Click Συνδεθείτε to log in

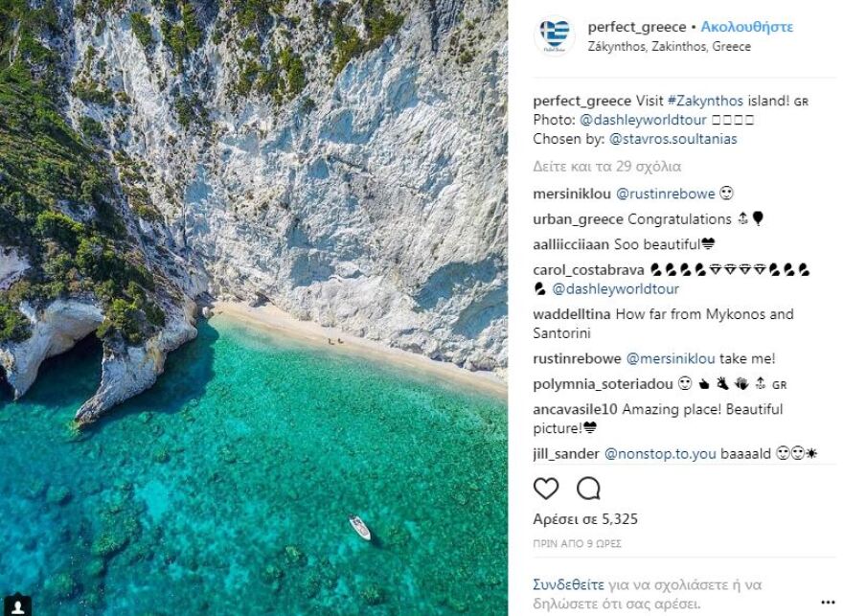566,582
